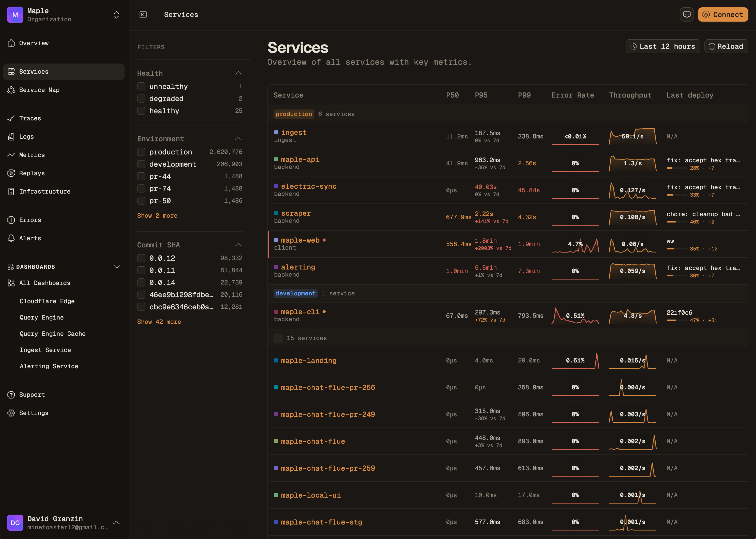
Task: Collapse the Environment filter section
Action: 238,139
